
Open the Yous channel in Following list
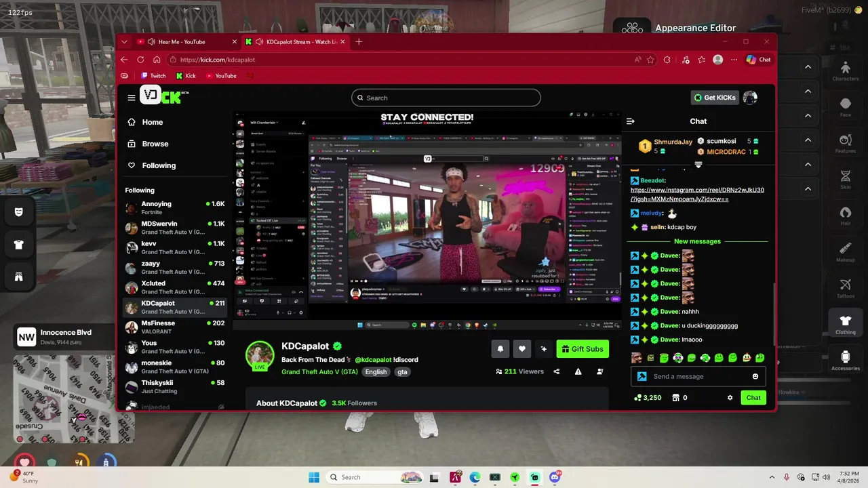tap(175, 347)
